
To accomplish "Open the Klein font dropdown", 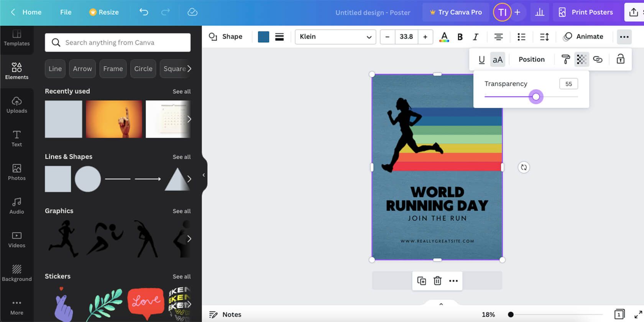I will point(335,37).
